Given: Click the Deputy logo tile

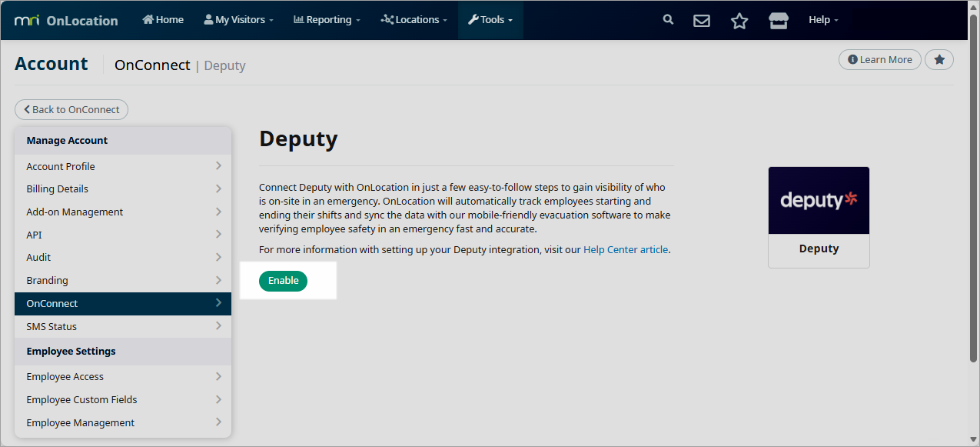Looking at the screenshot, I should point(819,217).
